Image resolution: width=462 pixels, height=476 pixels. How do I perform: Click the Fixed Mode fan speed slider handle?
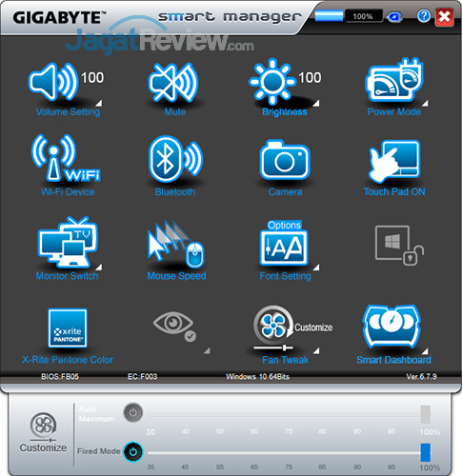tap(426, 452)
